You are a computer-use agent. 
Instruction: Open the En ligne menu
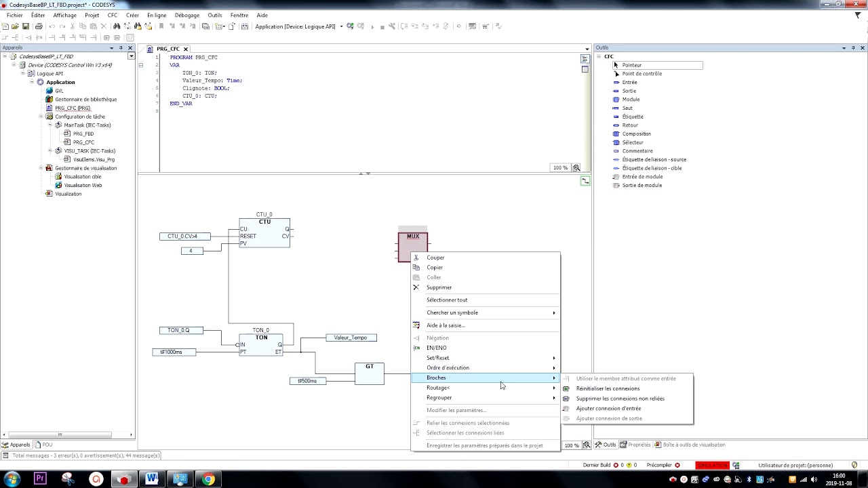point(157,15)
